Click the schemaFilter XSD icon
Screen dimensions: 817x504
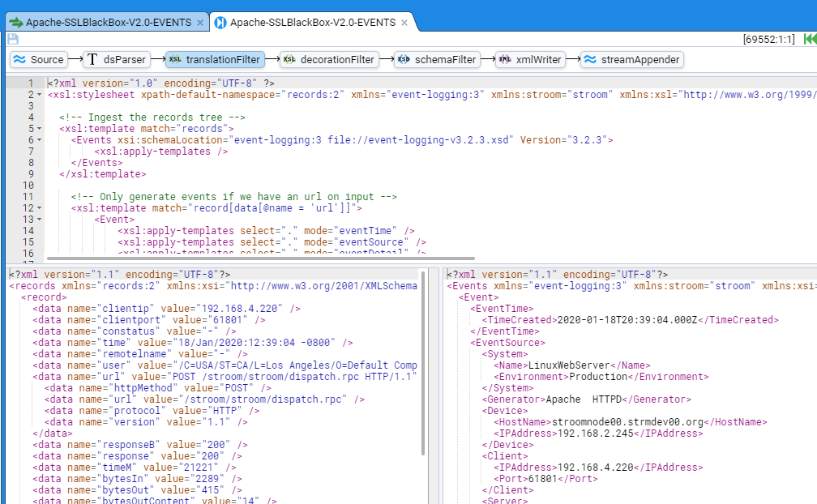[404, 59]
